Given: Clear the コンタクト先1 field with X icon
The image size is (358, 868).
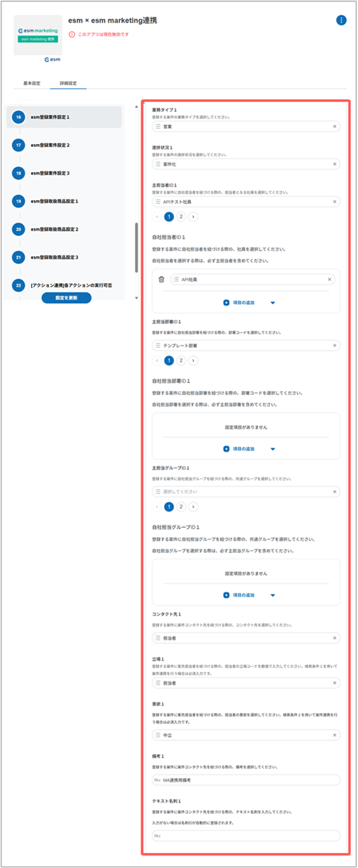Looking at the screenshot, I should click(x=334, y=638).
